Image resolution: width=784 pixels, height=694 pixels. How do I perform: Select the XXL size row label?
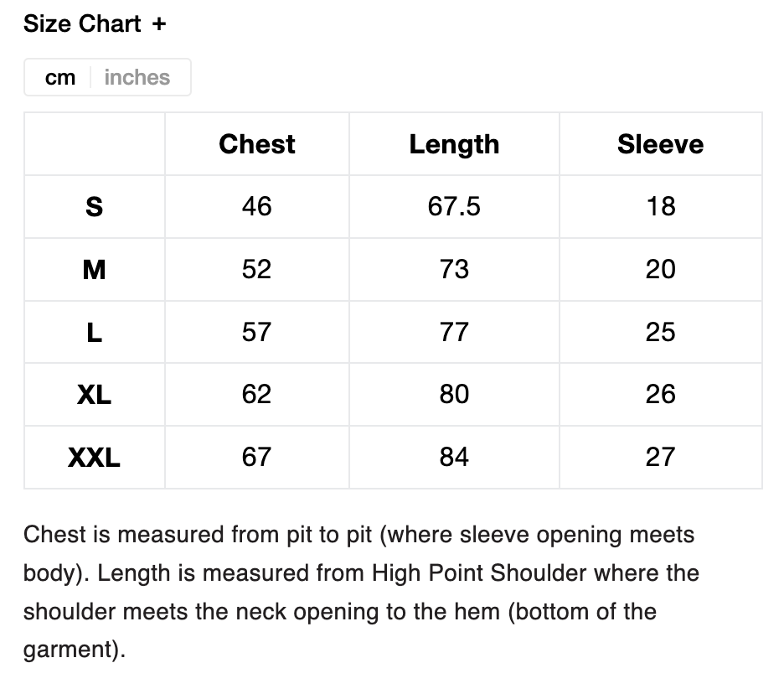[x=95, y=458]
